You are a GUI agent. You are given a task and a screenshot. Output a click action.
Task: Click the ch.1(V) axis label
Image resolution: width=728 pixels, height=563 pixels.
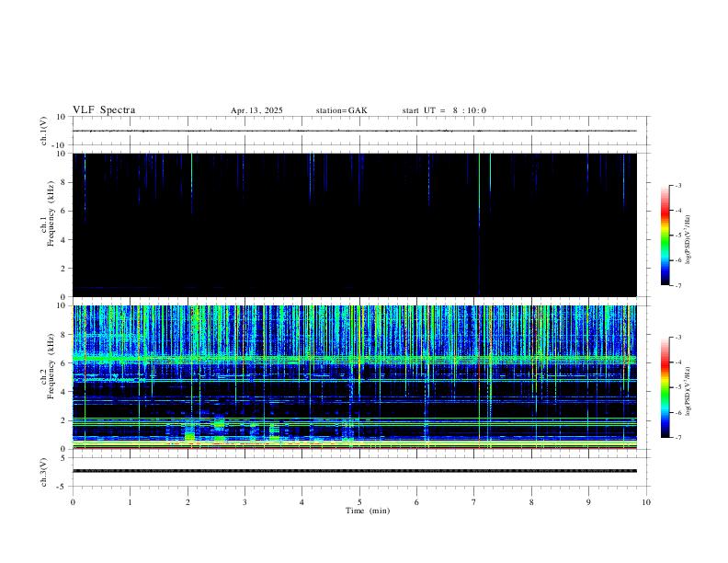pyautogui.click(x=44, y=131)
